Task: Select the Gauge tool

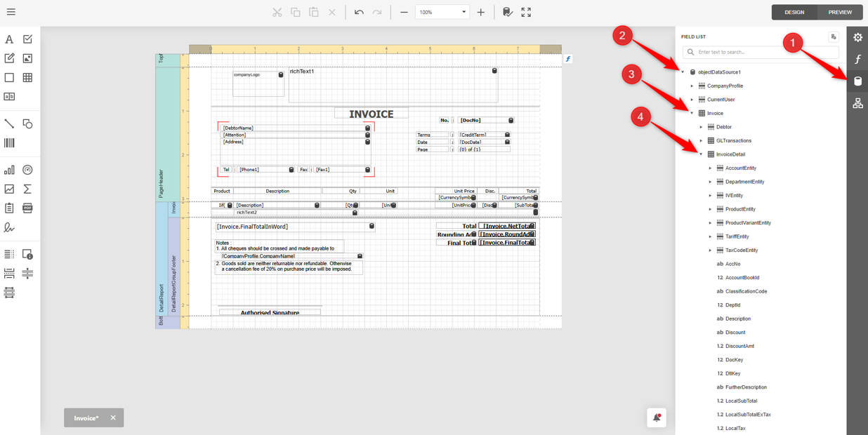Action: (27, 170)
